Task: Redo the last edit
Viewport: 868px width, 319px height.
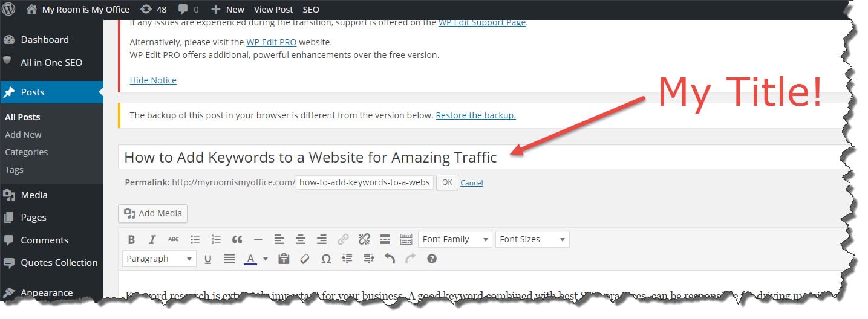Action: click(411, 259)
